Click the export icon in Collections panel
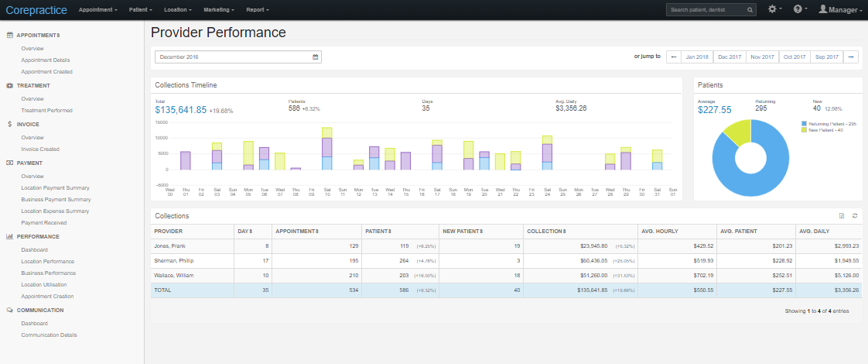 click(x=842, y=216)
